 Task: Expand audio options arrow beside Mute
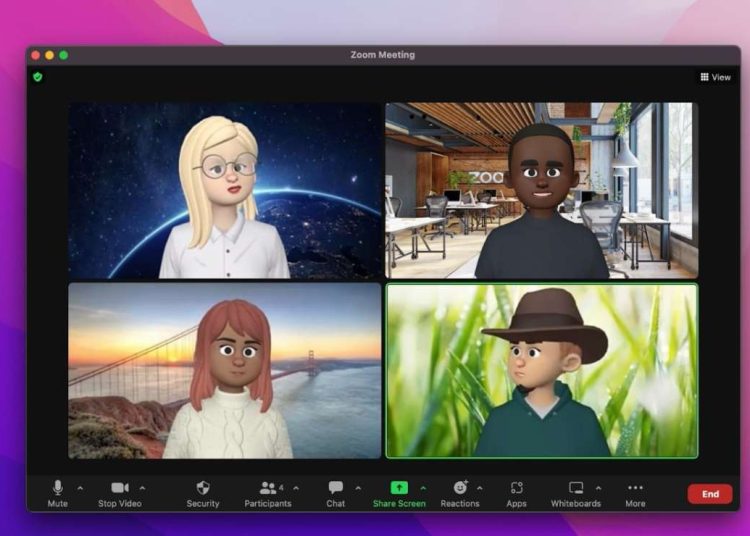80,488
